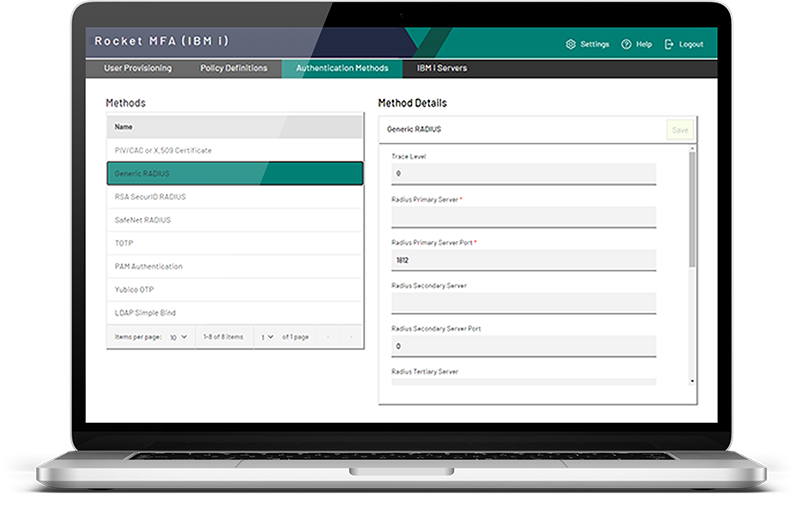Click scrollbar up arrow in Method Details
800x526 pixels.
(x=692, y=149)
